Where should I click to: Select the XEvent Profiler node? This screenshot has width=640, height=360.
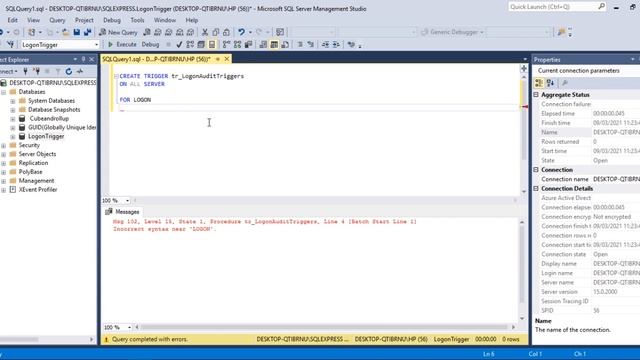pos(38,190)
